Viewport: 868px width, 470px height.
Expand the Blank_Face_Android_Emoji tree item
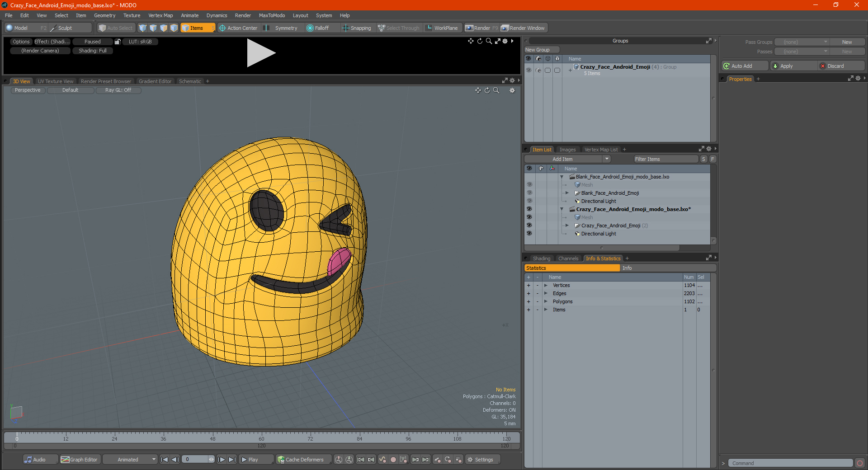pyautogui.click(x=567, y=193)
